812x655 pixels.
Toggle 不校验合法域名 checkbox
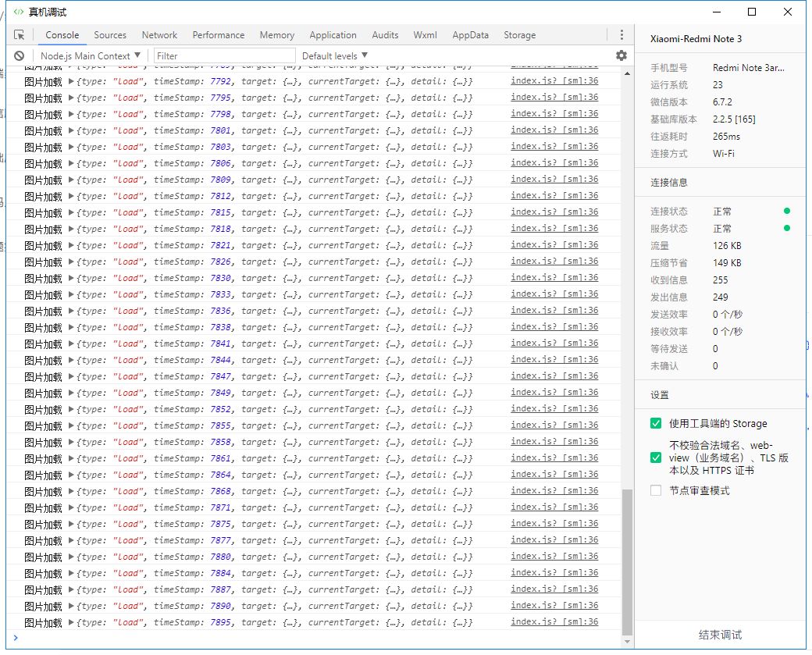(x=656, y=457)
